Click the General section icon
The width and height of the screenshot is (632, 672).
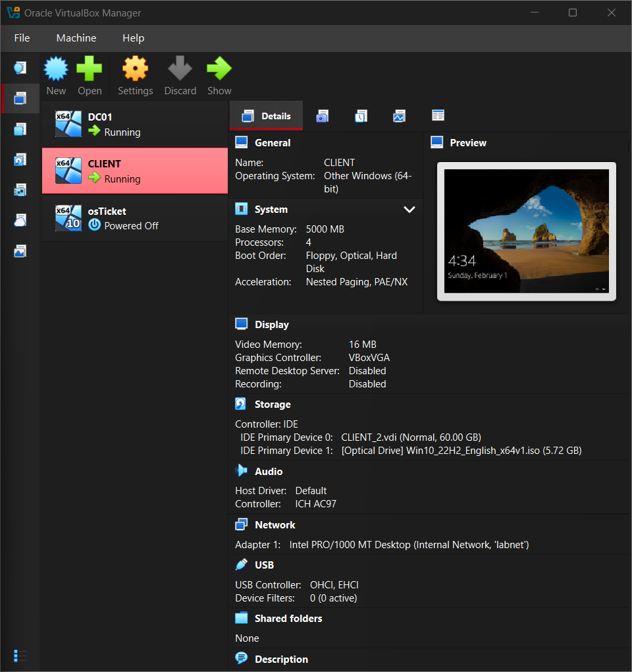242,142
